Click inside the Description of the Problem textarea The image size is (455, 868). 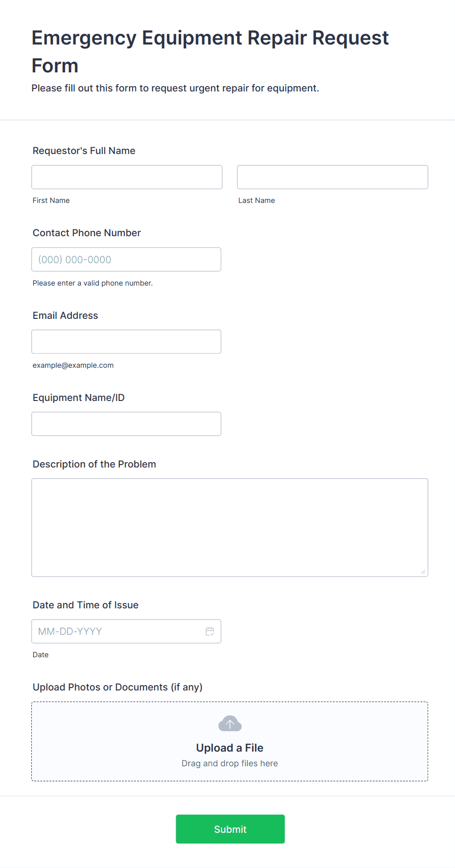pyautogui.click(x=229, y=527)
